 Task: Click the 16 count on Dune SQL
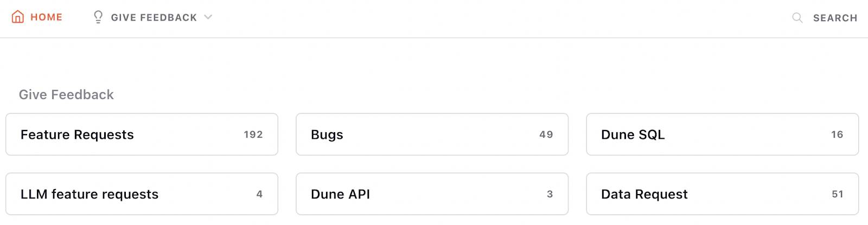[837, 134]
